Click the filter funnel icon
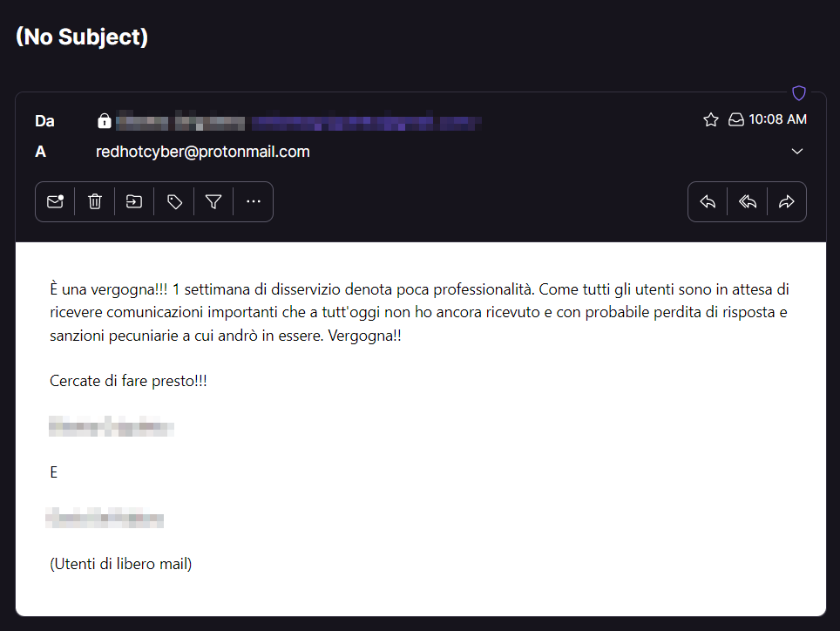This screenshot has width=840, height=631. [x=213, y=202]
